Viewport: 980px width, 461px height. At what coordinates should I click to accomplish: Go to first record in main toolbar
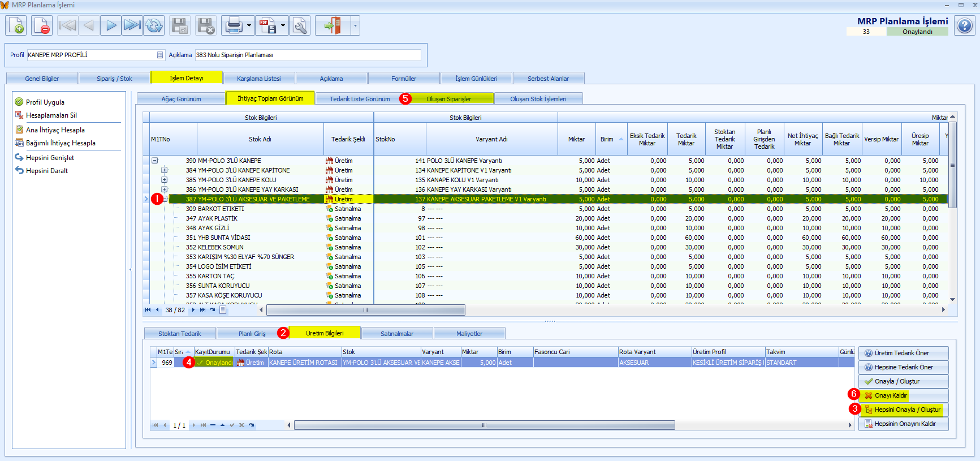point(68,25)
